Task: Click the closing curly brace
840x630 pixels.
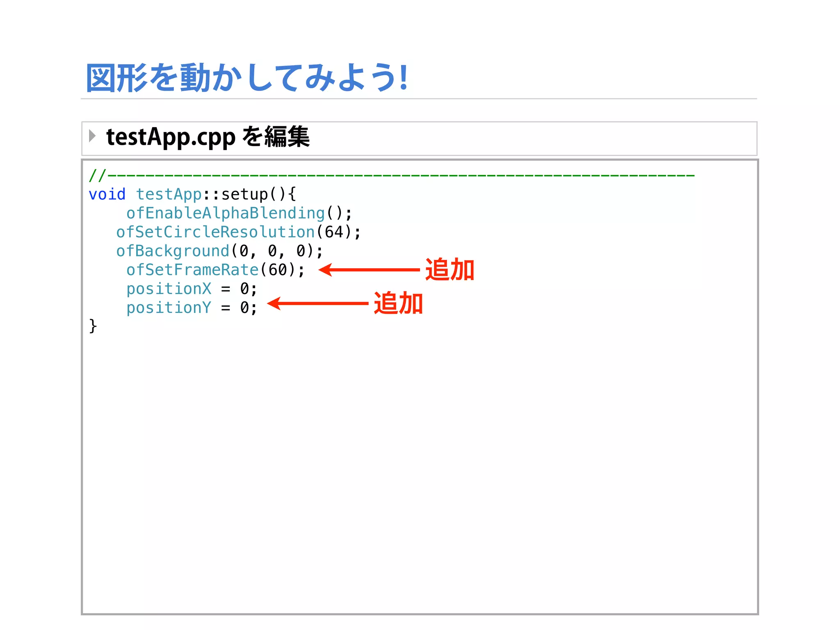Action: pyautogui.click(x=93, y=326)
